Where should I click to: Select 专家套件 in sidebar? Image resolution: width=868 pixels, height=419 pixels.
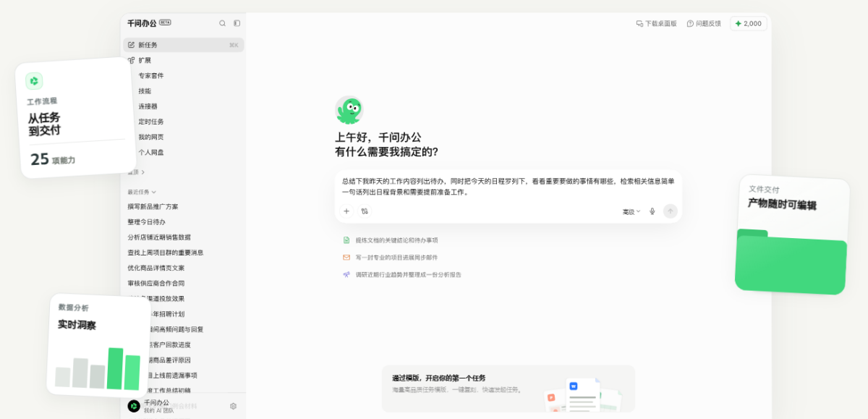pos(151,75)
